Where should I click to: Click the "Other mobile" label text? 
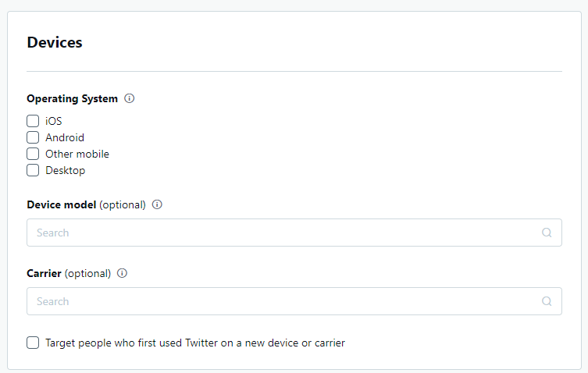point(77,154)
